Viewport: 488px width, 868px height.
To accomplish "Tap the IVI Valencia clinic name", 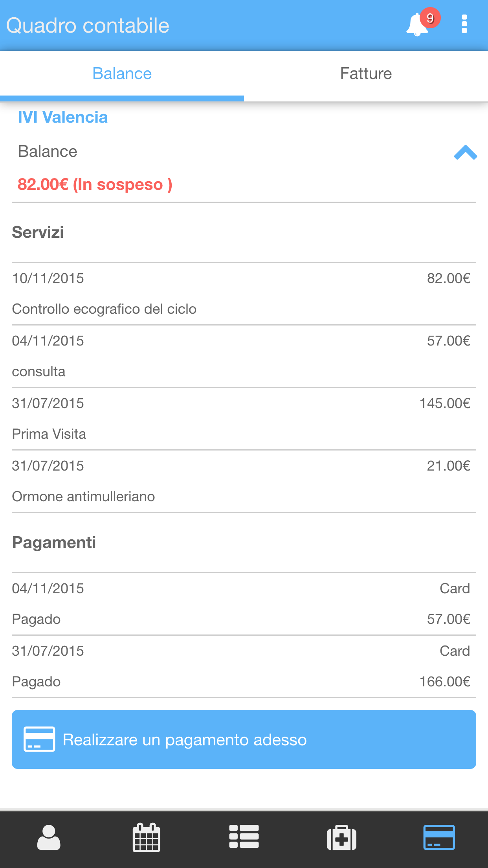I will coord(63,117).
